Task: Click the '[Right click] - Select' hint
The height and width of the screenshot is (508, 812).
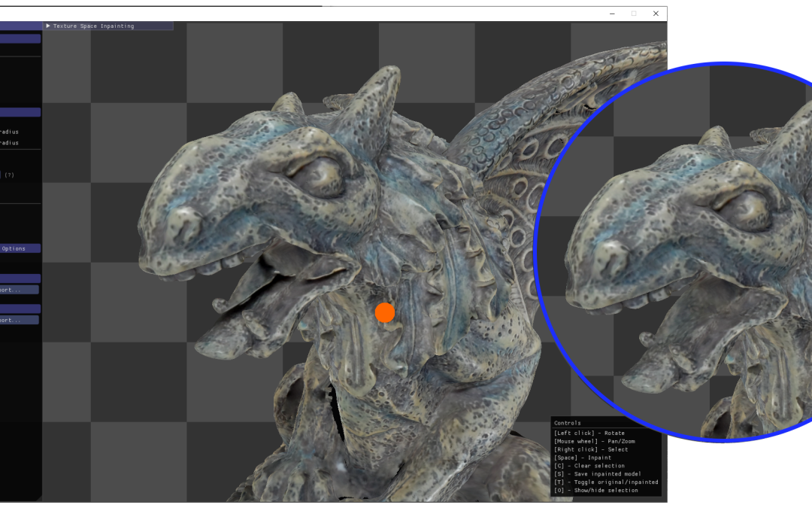Action: coord(591,449)
